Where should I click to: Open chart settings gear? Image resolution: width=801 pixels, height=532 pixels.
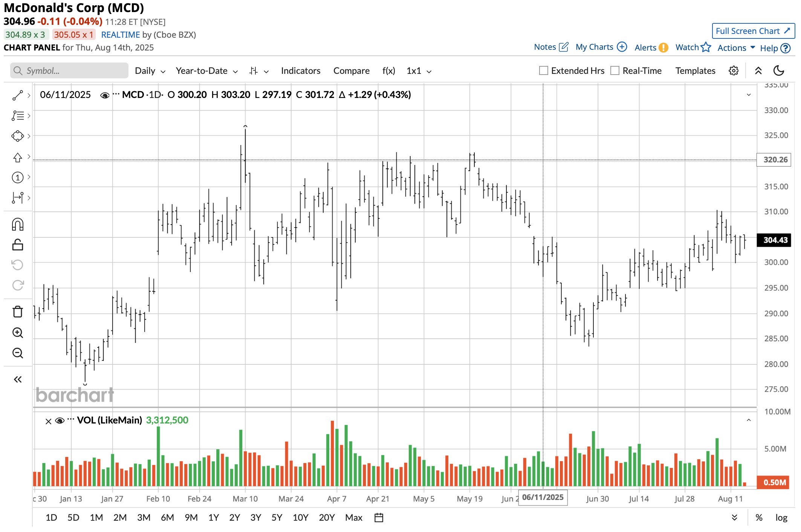(x=733, y=71)
